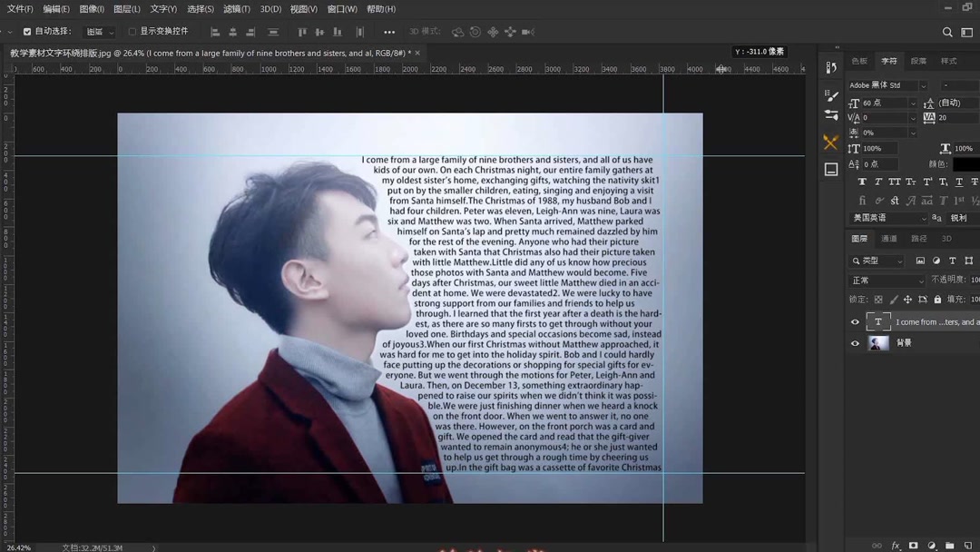Click the search magnifier at top right

[947, 32]
